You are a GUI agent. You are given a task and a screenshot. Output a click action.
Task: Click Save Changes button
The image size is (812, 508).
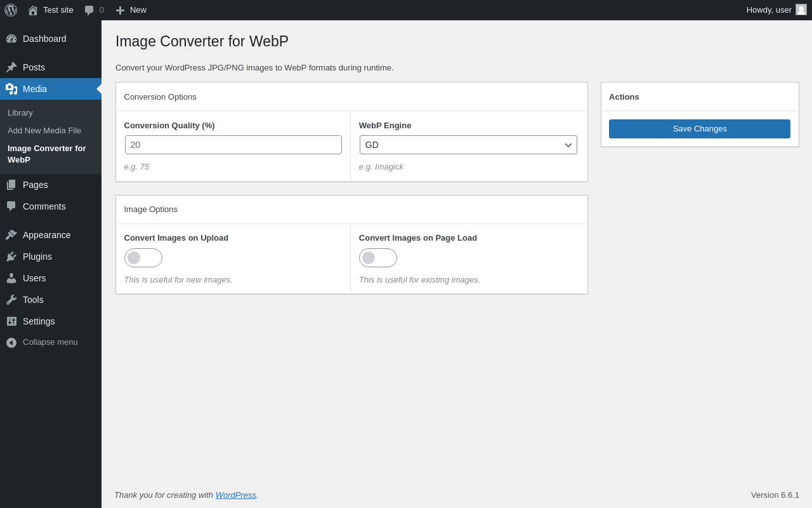pyautogui.click(x=700, y=129)
